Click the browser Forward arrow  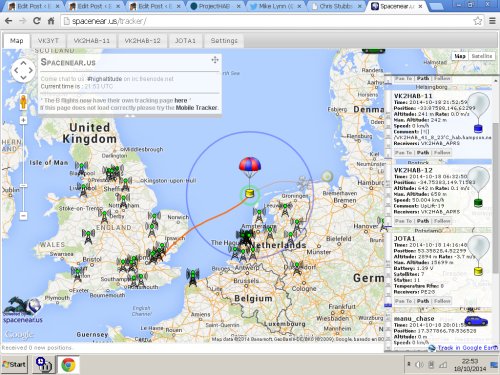click(x=23, y=21)
